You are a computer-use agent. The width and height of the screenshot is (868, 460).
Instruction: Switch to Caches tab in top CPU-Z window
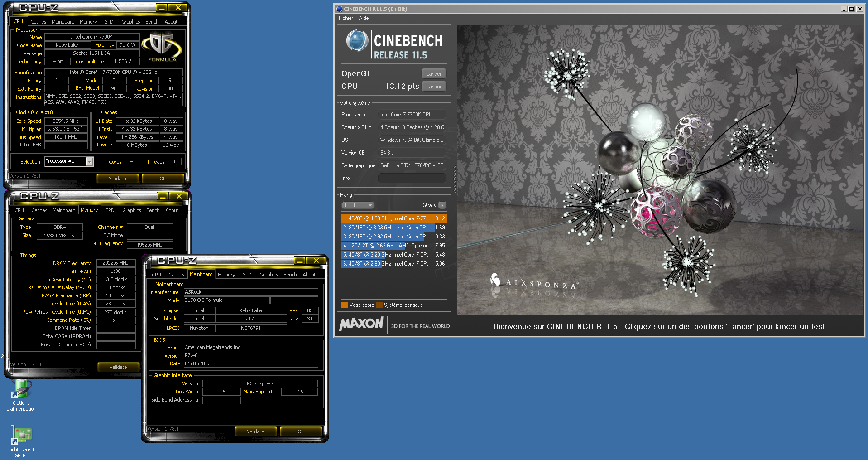pos(38,22)
